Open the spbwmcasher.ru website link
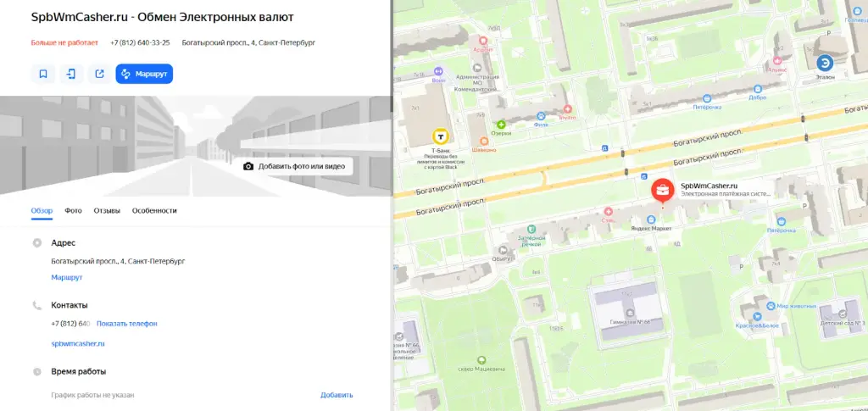The width and height of the screenshot is (868, 411). [x=78, y=343]
